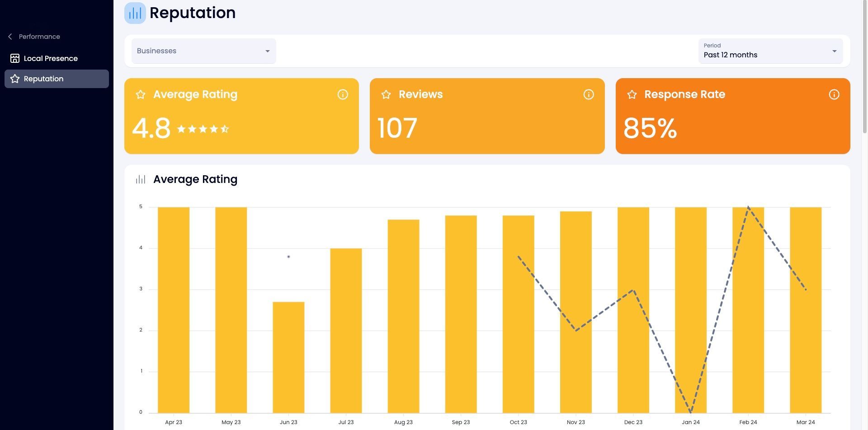Click the Jul 23 bar in the chart
The width and height of the screenshot is (868, 430).
coord(346,331)
